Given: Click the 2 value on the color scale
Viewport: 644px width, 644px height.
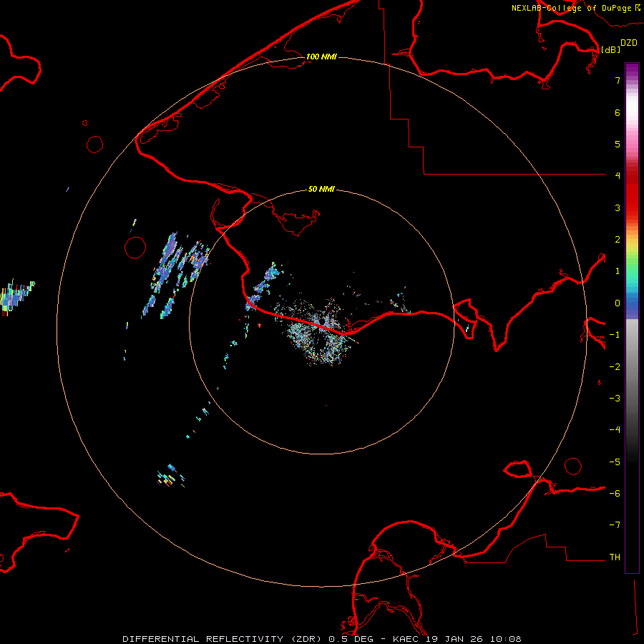Looking at the screenshot, I should pos(618,240).
